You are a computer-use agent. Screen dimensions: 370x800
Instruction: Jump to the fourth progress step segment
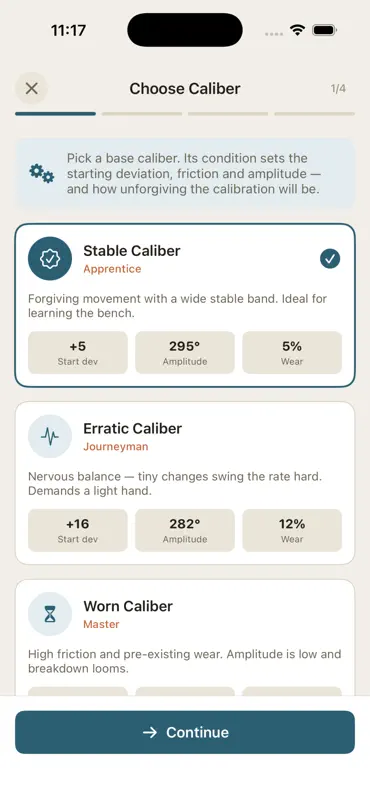(x=314, y=114)
